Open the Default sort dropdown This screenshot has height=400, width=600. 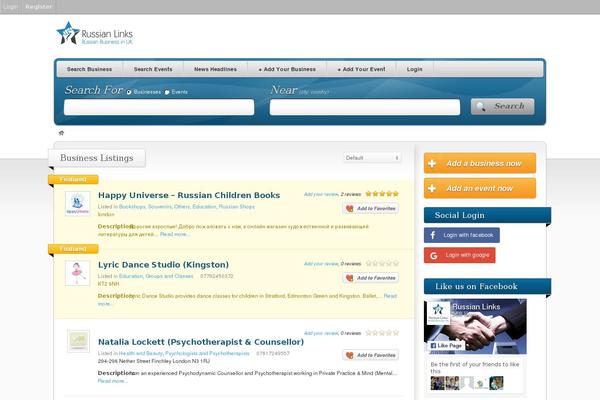point(372,158)
